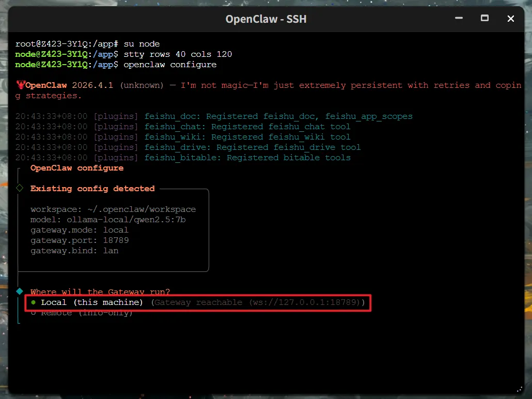Click the window resize grip in the corner

click(520, 389)
